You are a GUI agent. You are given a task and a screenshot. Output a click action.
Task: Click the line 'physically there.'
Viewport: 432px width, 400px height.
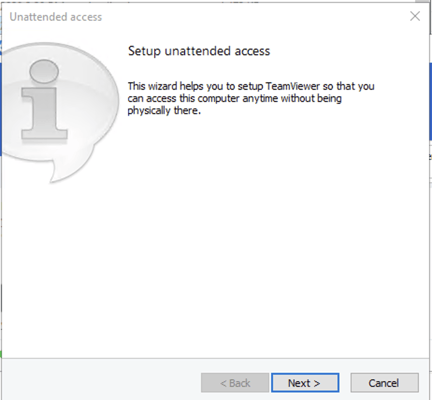click(164, 111)
